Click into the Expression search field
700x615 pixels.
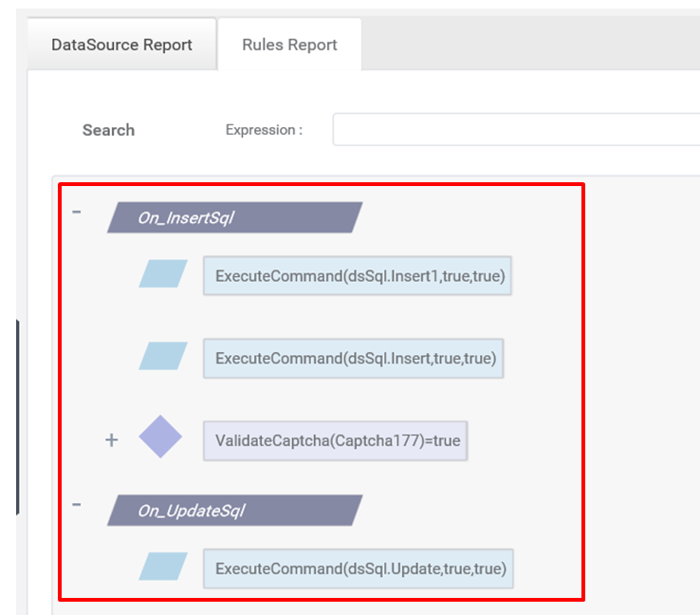(x=516, y=129)
